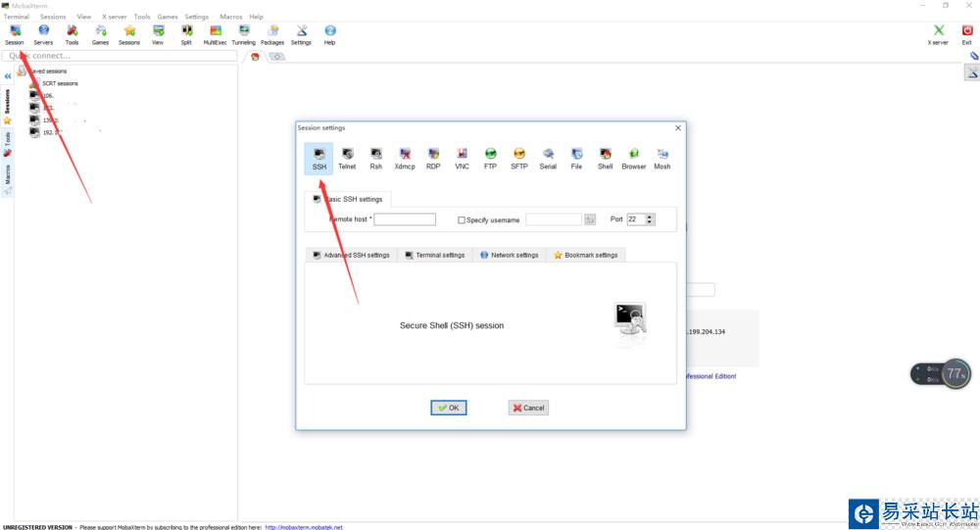Click the Quick connect field
Viewport: 980px width, 530px height.
click(x=120, y=56)
